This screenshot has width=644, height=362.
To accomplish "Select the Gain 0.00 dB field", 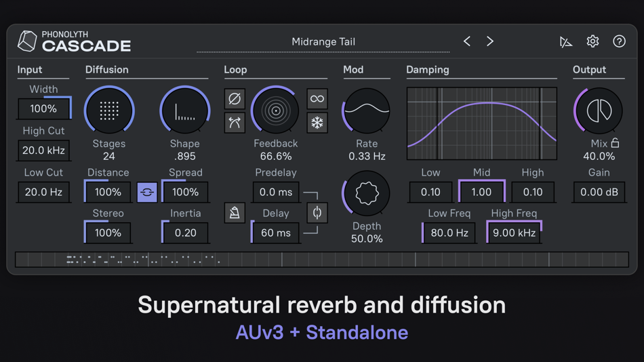I will 599,192.
